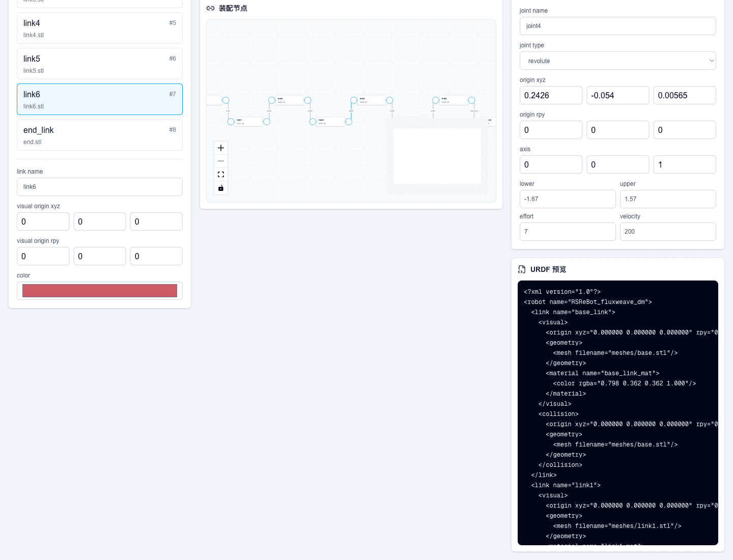Click the left handle of the link2 node

[272, 100]
